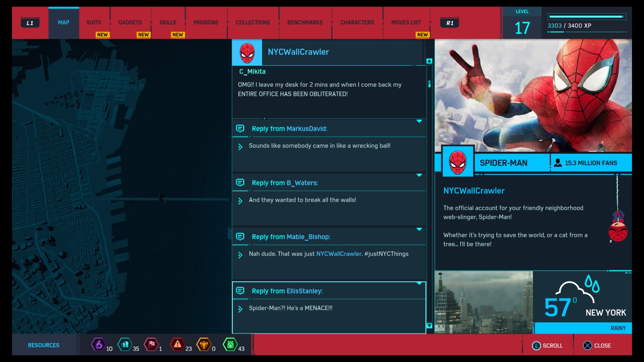
Task: Open the NYCWallCrawler profile heading
Action: point(474,191)
